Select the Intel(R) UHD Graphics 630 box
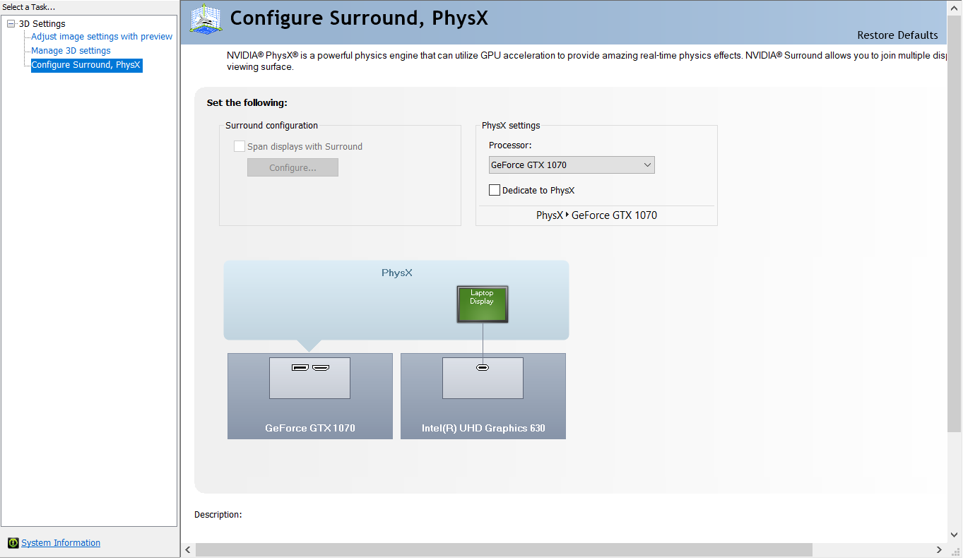The width and height of the screenshot is (963, 560). 483,396
